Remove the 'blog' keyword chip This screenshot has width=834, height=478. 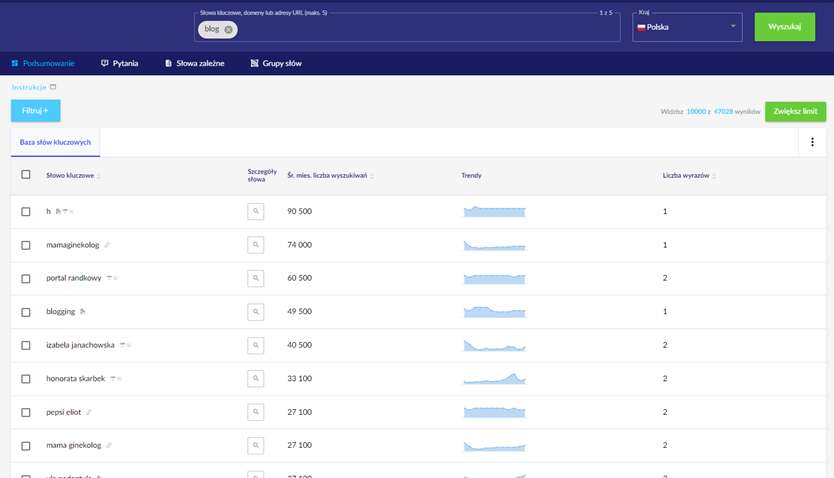228,29
